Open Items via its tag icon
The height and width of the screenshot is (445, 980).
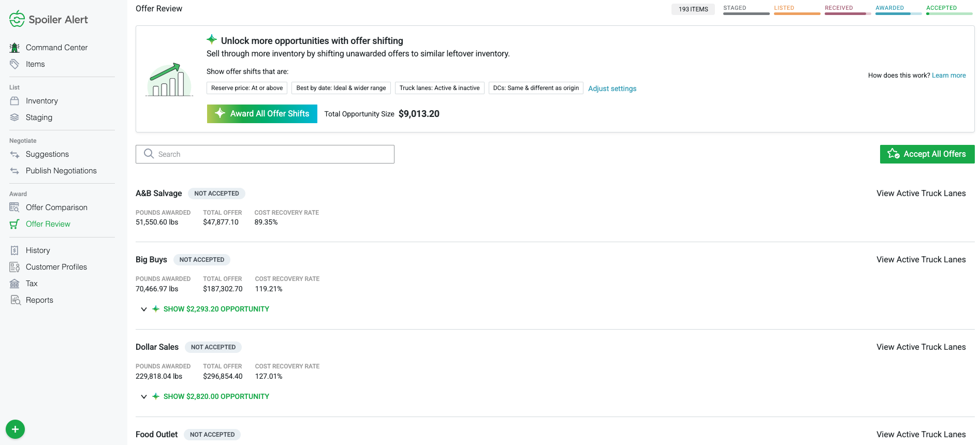pos(14,64)
